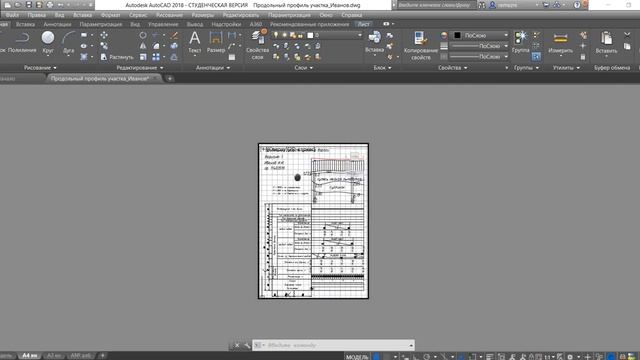Expand the Свойства panel

coord(452,68)
